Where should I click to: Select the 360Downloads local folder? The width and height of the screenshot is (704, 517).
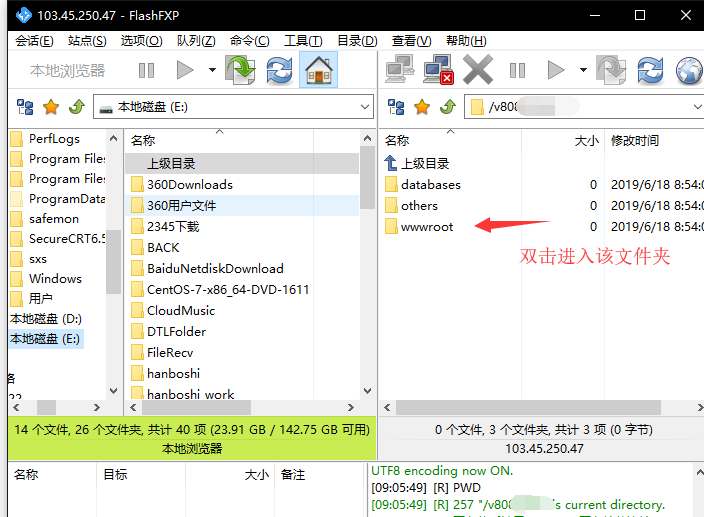tap(189, 184)
